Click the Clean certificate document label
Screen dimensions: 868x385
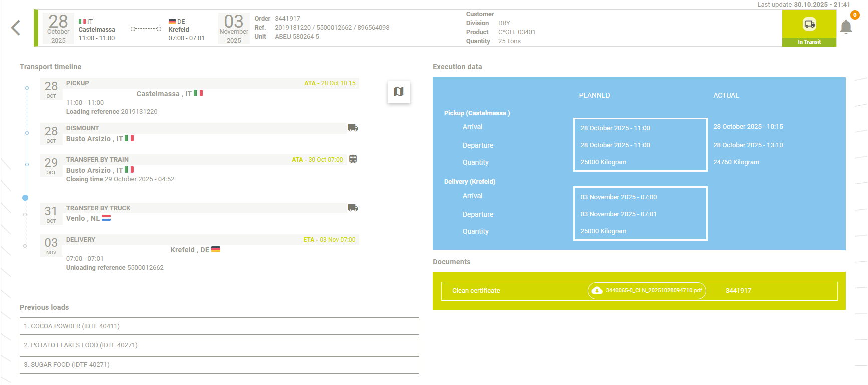476,291
